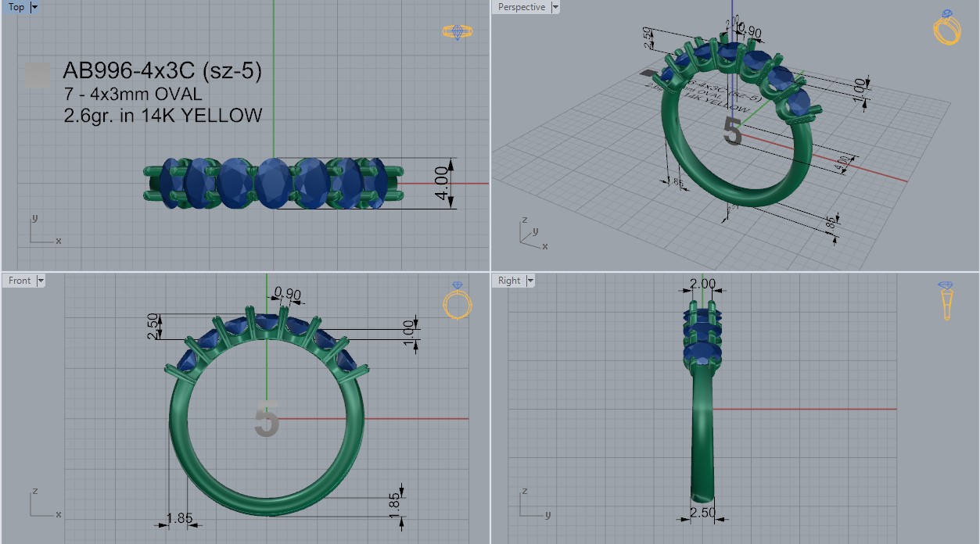Select the 'AB996-4x3C (sz-5)' title text
The image size is (980, 544).
click(162, 71)
